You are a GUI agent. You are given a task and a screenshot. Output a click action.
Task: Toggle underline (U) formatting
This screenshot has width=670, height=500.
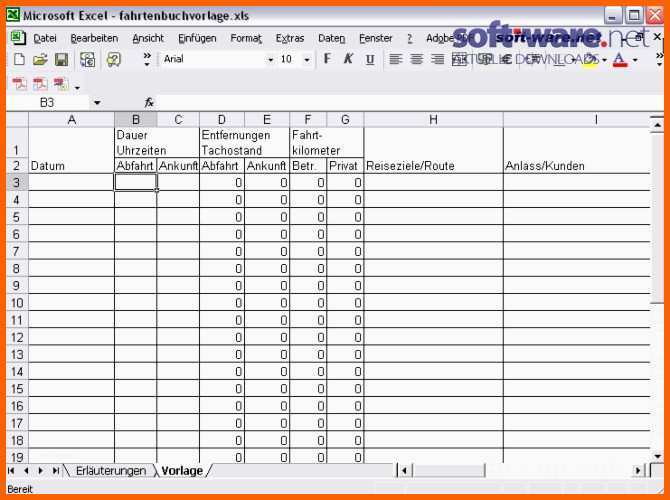370,59
